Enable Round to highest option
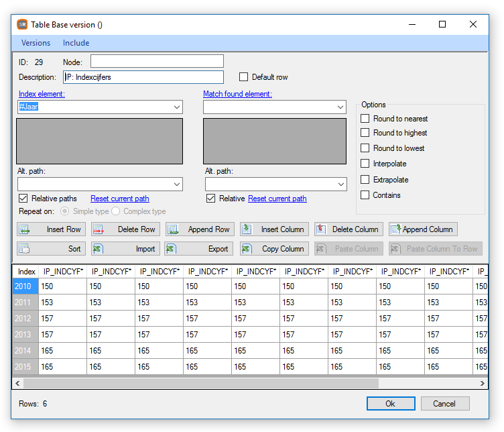Screen dimensions: 504x432 [x=365, y=133]
